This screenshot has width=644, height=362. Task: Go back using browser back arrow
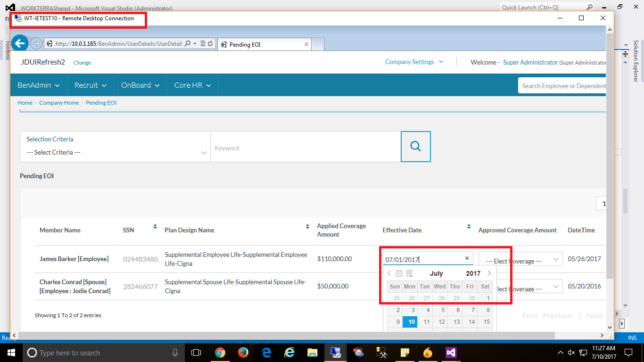click(x=19, y=44)
